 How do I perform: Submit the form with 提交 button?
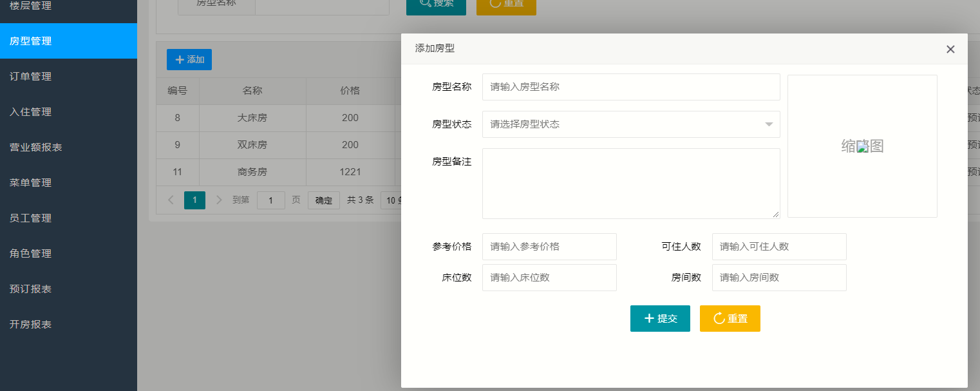point(660,318)
